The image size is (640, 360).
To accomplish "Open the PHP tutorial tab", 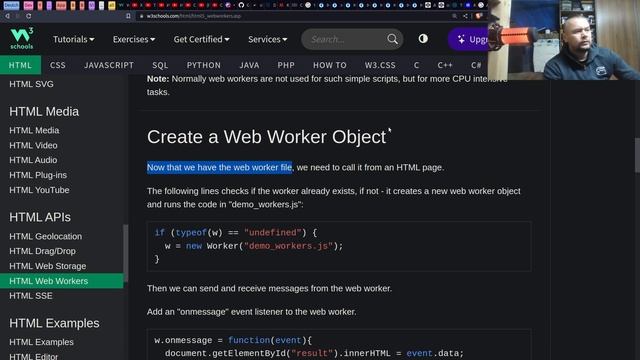I will pos(286,65).
